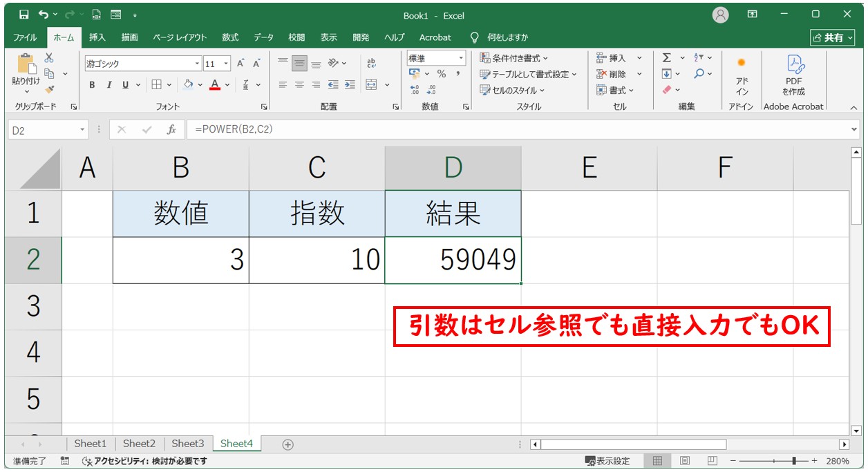Screen dimensions: 868x472
Task: Switch to Page Layout view in status bar
Action: coord(684,461)
